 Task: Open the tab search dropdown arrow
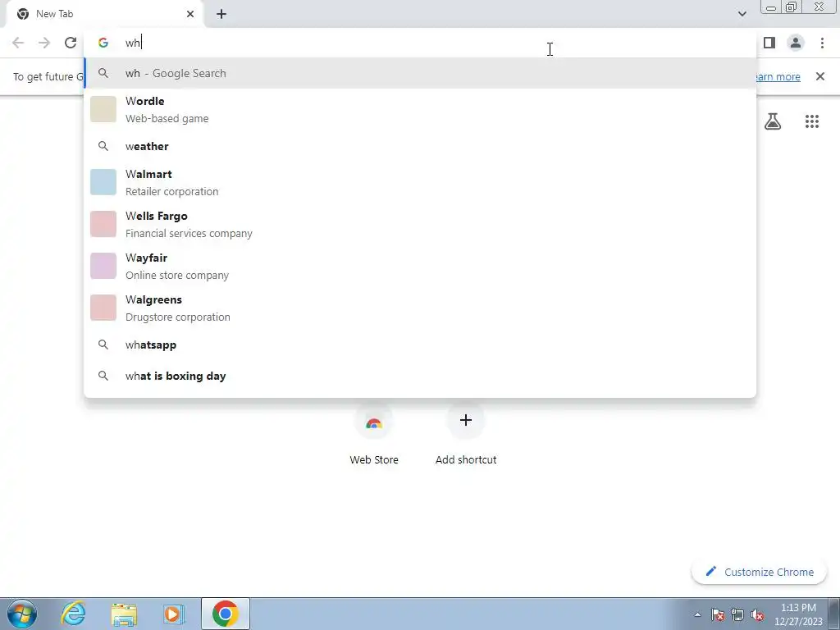pyautogui.click(x=742, y=14)
